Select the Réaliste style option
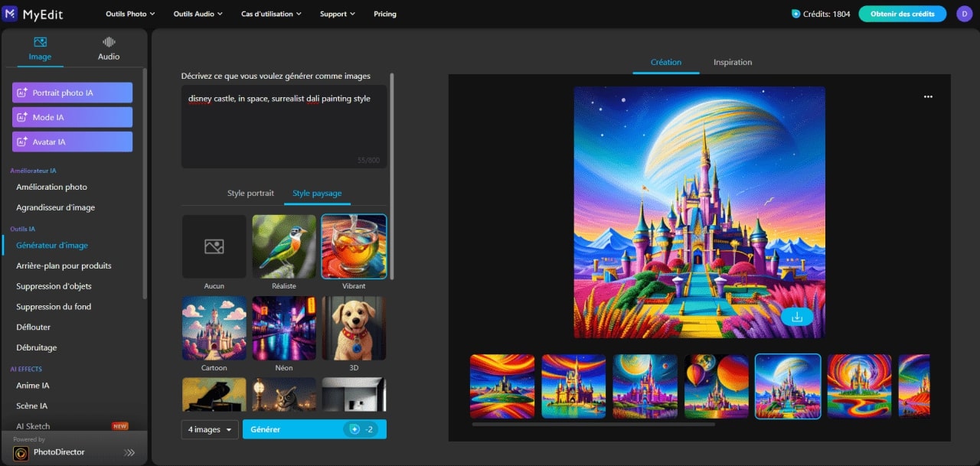The height and width of the screenshot is (466, 980). point(283,246)
